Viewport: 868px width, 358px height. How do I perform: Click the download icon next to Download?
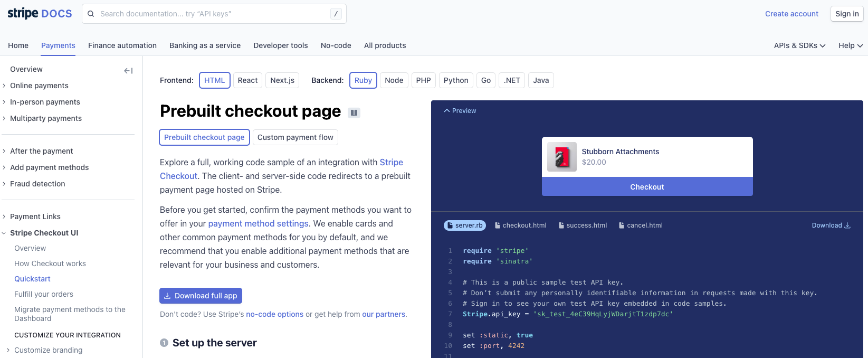click(x=847, y=225)
